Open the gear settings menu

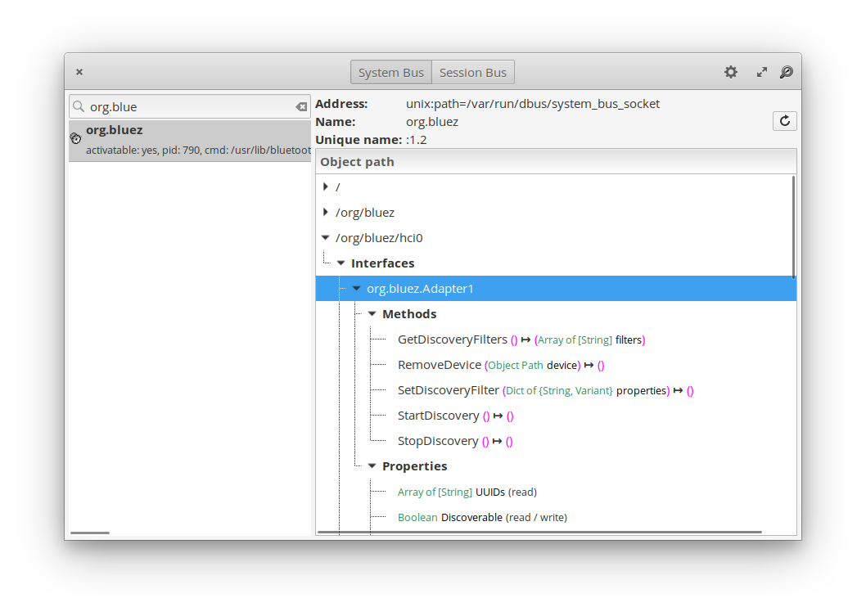730,72
